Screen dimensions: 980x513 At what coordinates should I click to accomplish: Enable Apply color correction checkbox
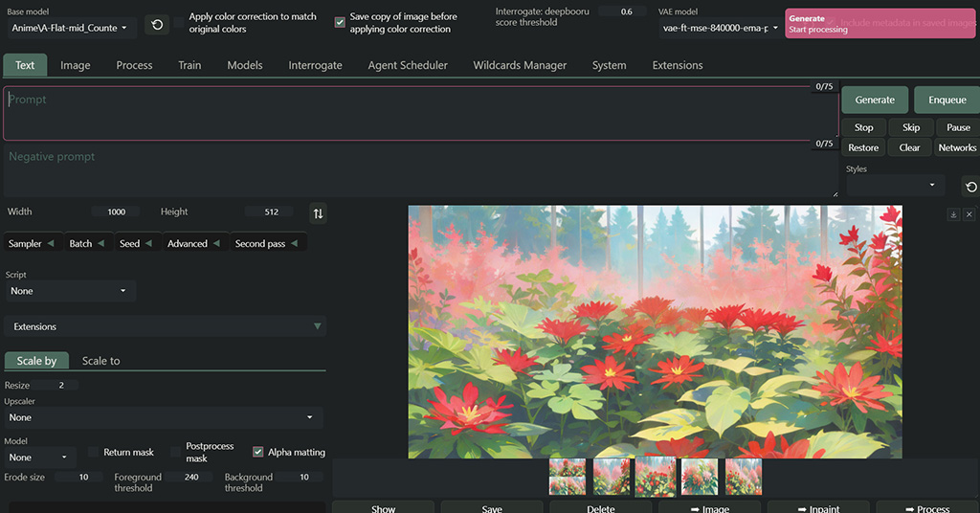(x=180, y=22)
